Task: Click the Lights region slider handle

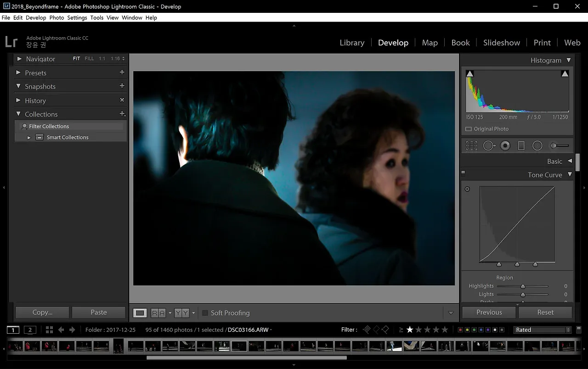Action: 523,295
